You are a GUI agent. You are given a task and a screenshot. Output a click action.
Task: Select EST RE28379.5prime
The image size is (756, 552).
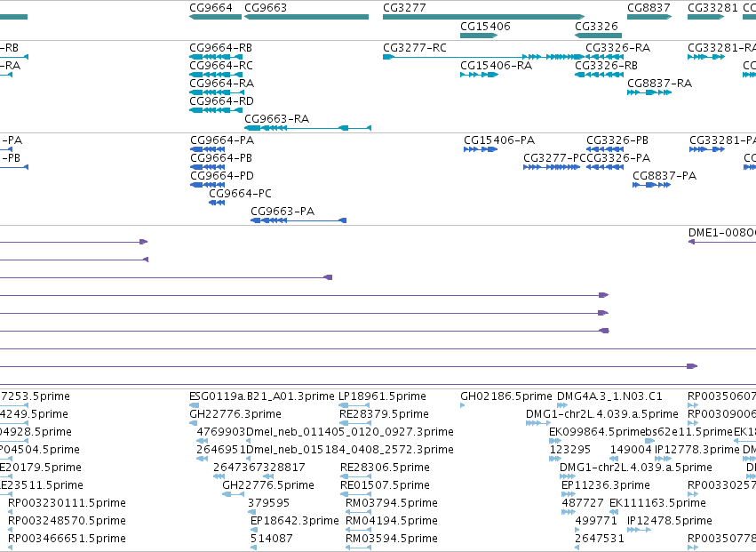click(x=384, y=414)
